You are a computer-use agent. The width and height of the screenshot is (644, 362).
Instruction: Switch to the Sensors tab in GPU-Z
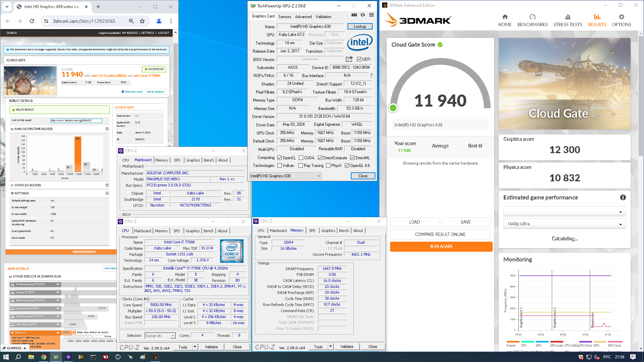[x=285, y=16]
